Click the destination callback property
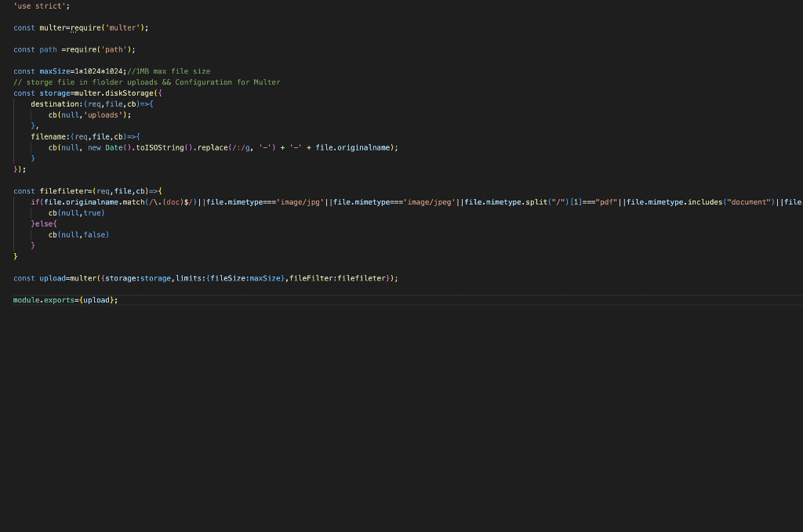This screenshot has height=532, width=803. (51, 103)
